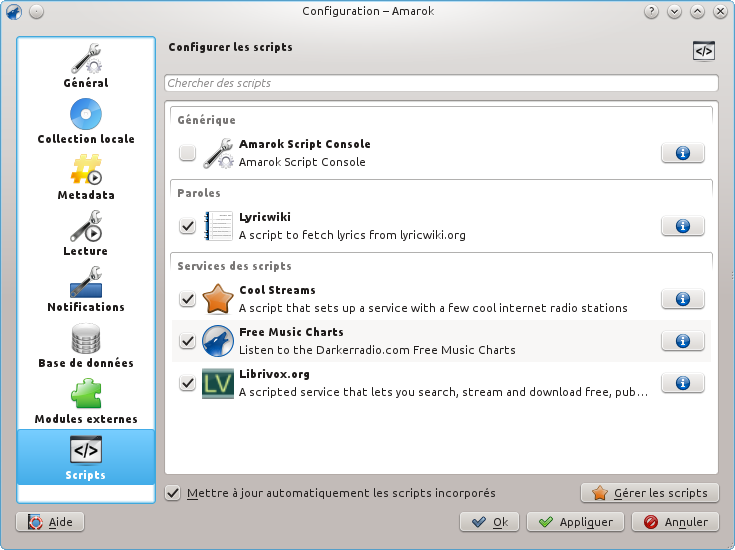The width and height of the screenshot is (735, 550).
Task: Select the Scripts settings page
Action: coord(86,457)
